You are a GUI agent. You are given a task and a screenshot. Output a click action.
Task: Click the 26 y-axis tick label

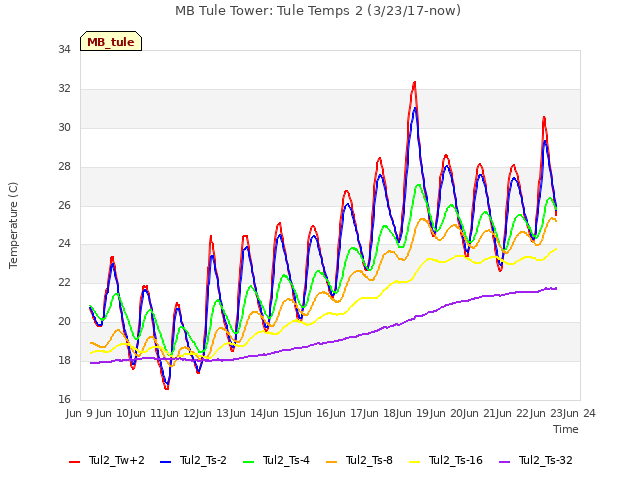64,205
